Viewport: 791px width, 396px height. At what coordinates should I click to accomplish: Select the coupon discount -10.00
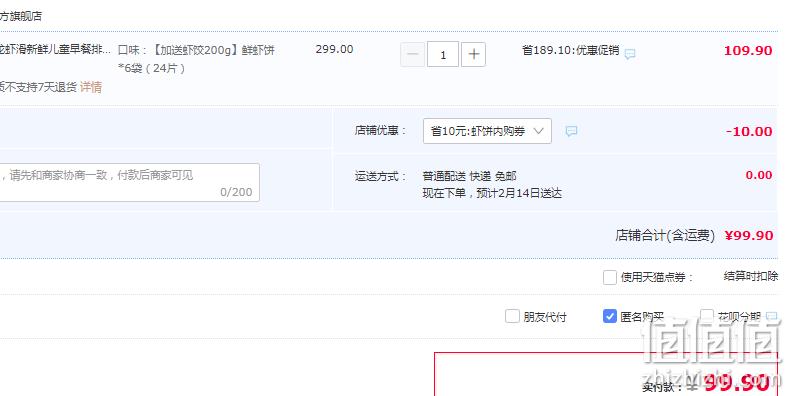[749, 131]
